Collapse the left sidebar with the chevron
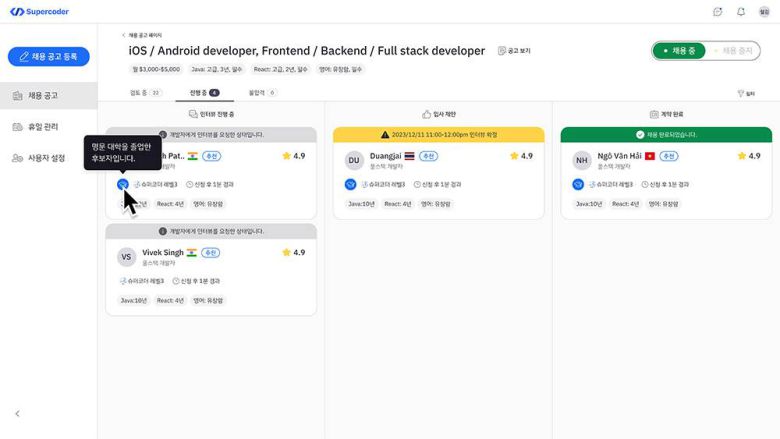 click(17, 413)
